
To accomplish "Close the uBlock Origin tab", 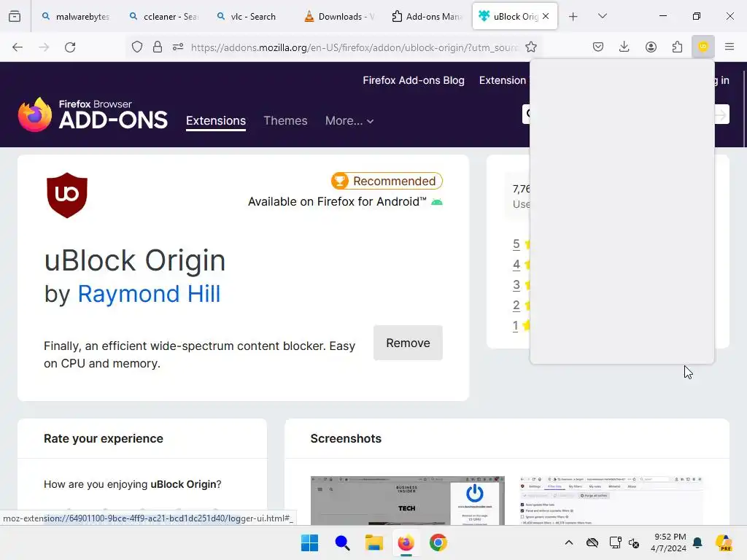I will pyautogui.click(x=546, y=16).
